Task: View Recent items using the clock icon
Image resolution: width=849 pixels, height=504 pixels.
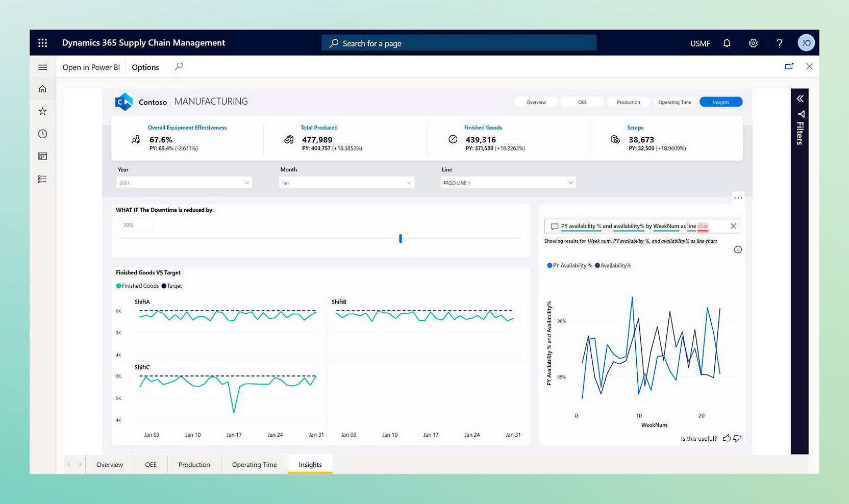Action: (42, 134)
